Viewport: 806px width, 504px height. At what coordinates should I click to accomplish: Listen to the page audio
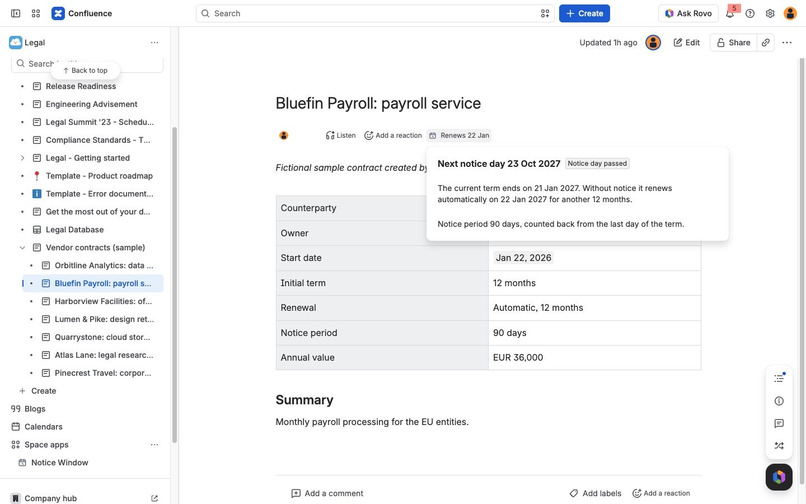pyautogui.click(x=341, y=136)
